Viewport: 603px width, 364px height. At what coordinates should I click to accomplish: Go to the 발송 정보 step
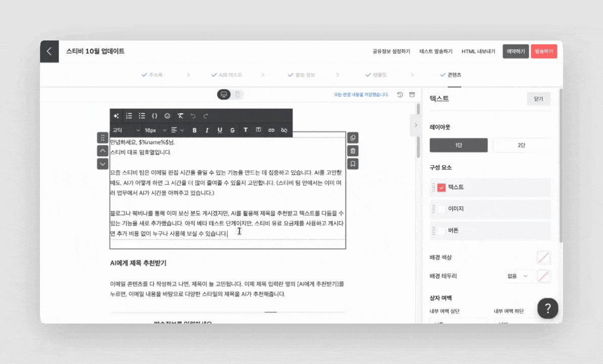tap(301, 75)
